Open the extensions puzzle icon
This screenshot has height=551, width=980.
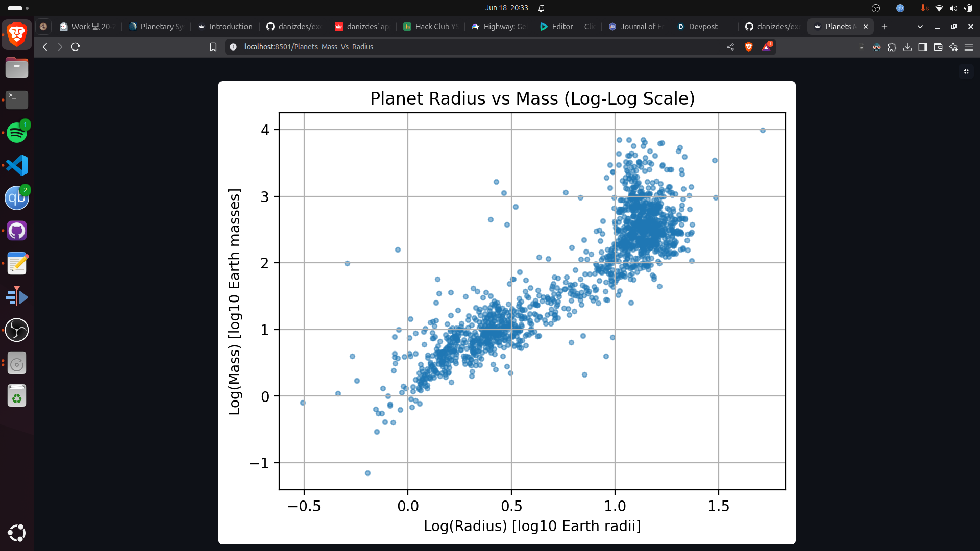tap(892, 47)
